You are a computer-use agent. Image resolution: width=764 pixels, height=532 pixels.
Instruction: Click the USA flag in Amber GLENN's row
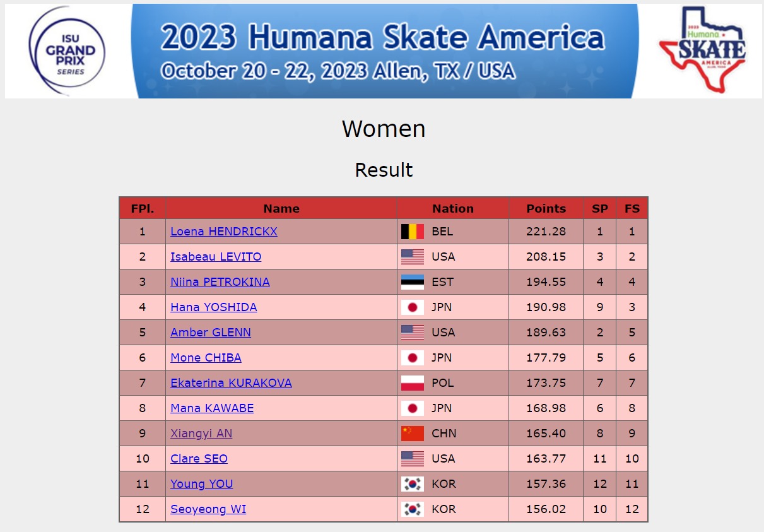point(413,333)
